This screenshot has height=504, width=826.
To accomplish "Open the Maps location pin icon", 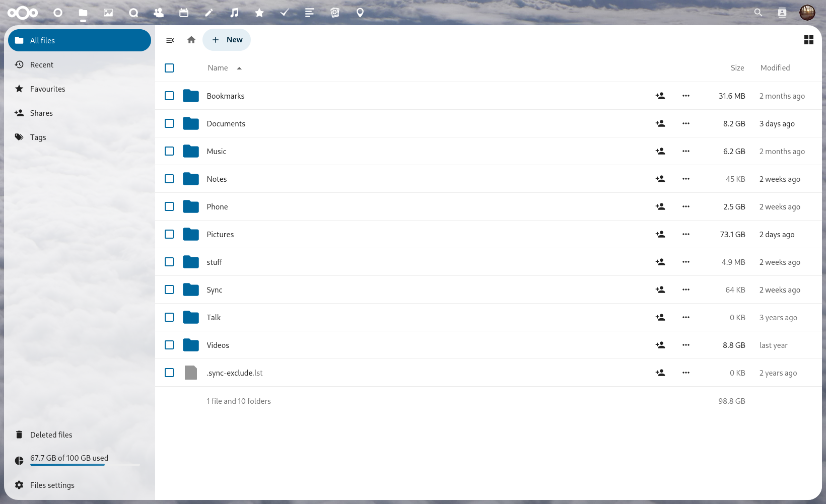I will (360, 13).
